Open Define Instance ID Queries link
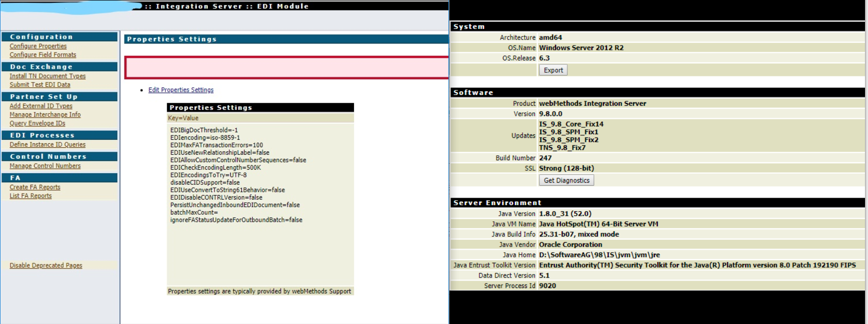This screenshot has width=868, height=324. pyautogui.click(x=47, y=144)
